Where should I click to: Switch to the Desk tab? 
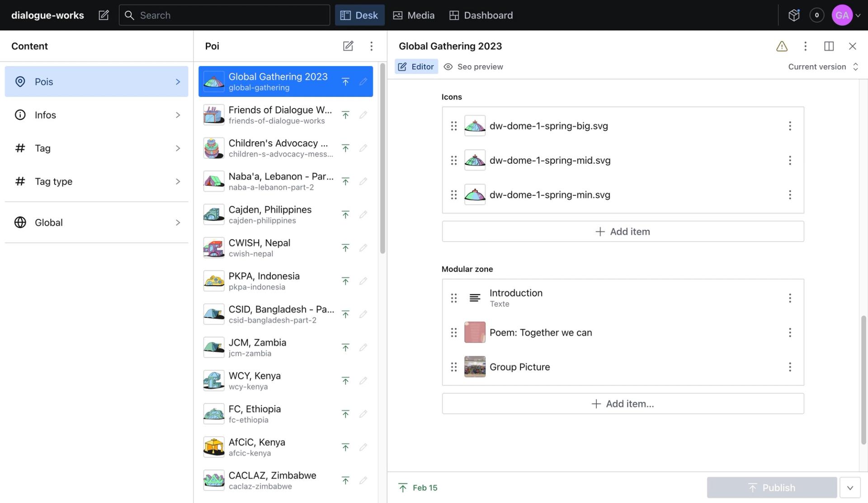(360, 15)
